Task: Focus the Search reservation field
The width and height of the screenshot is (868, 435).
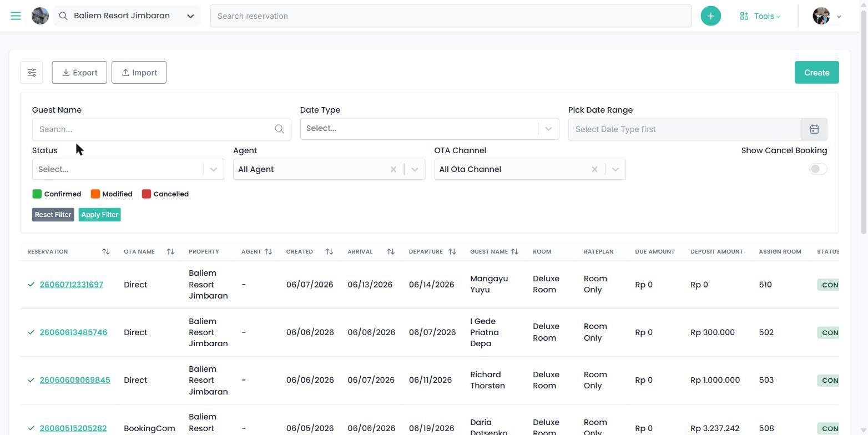Action: (x=451, y=16)
